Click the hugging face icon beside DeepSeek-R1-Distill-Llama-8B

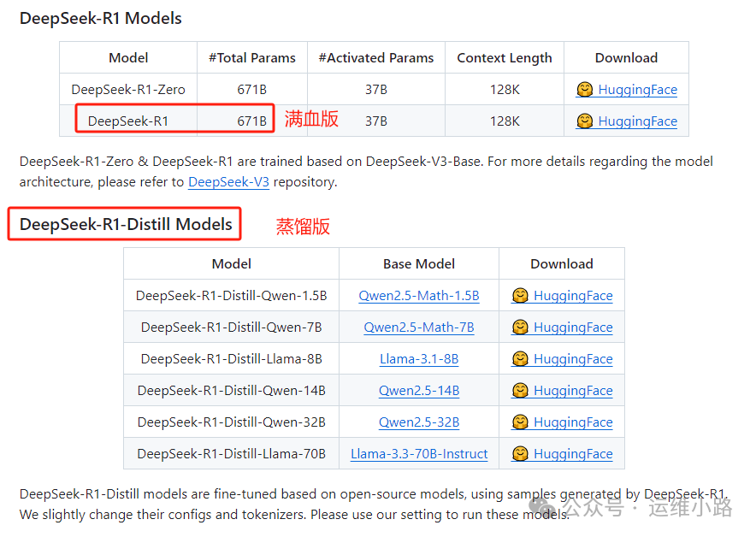click(521, 358)
